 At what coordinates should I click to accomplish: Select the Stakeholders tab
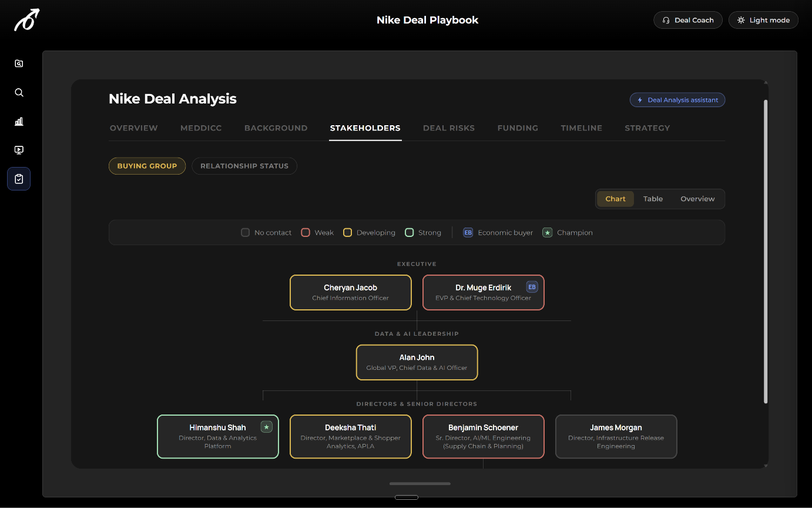tap(365, 128)
